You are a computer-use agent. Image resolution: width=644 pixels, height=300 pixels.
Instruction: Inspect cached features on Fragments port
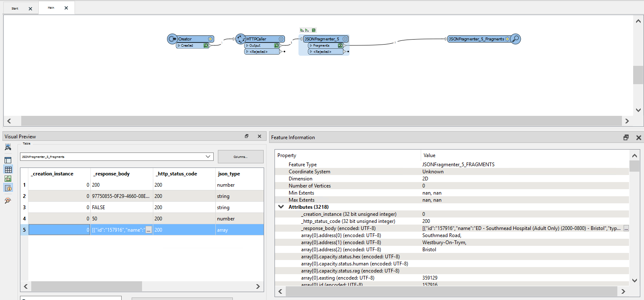coord(340,45)
